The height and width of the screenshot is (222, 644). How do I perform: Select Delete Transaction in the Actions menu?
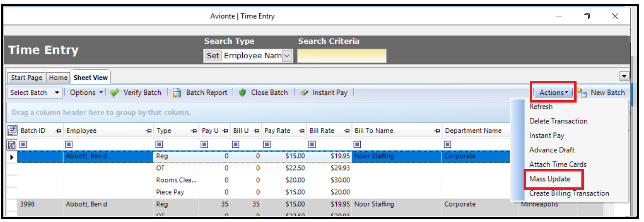pos(558,121)
